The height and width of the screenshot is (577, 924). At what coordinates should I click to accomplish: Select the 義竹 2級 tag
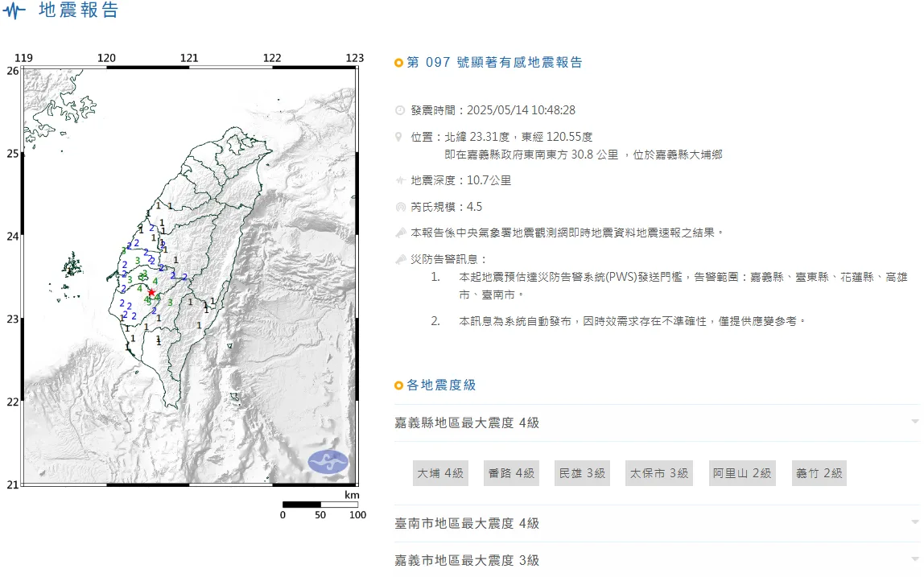pos(818,473)
